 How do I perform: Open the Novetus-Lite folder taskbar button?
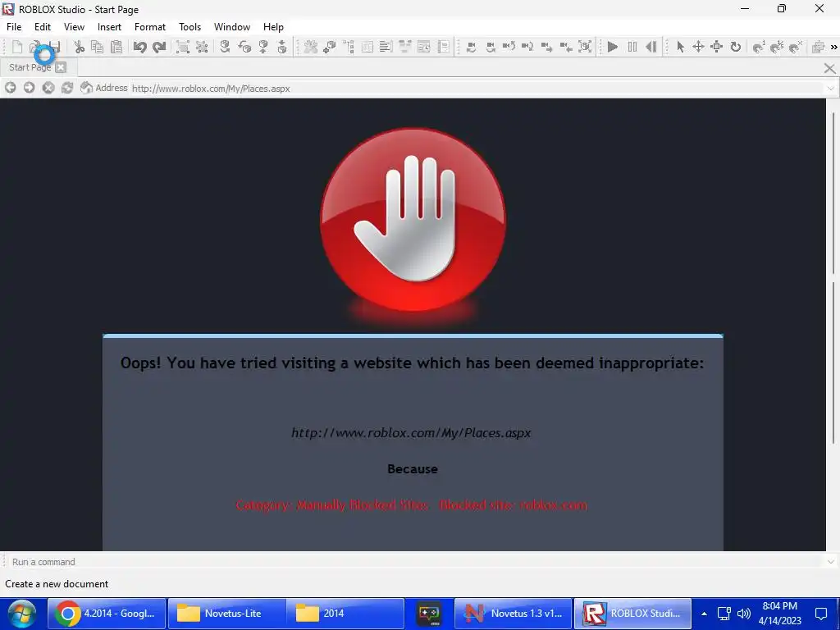click(227, 614)
